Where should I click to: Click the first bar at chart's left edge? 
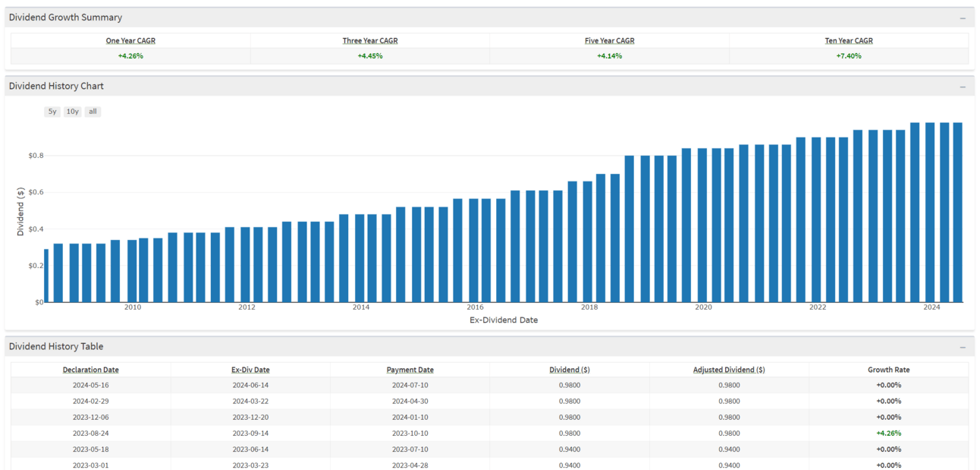[46, 276]
